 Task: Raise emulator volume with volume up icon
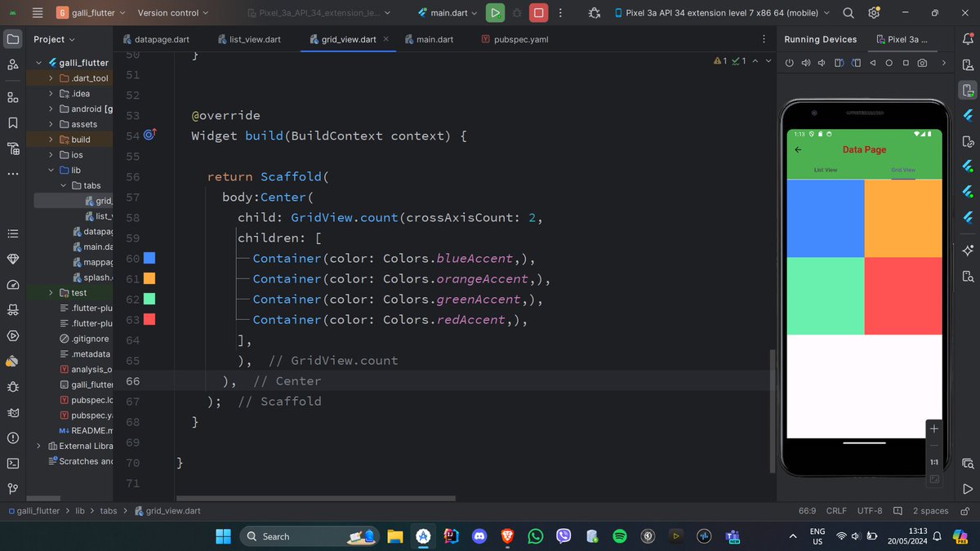point(806,63)
